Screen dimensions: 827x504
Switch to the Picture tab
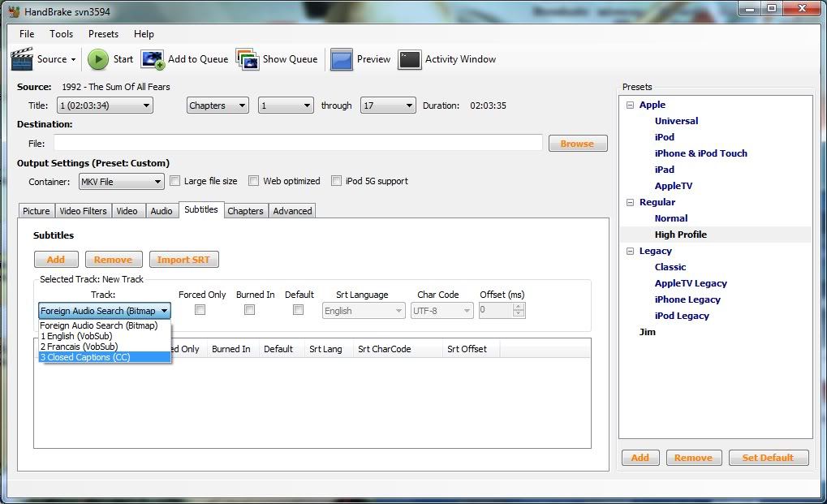pyautogui.click(x=36, y=211)
